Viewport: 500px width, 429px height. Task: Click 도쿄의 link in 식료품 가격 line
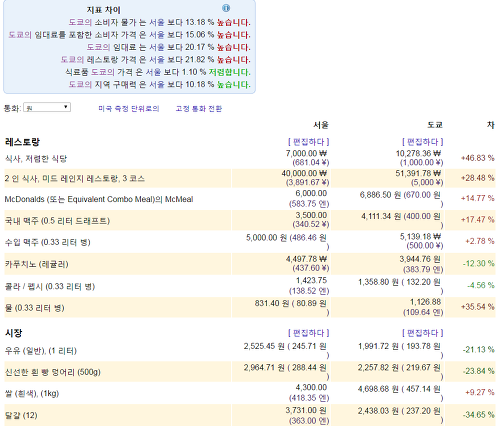[103, 72]
